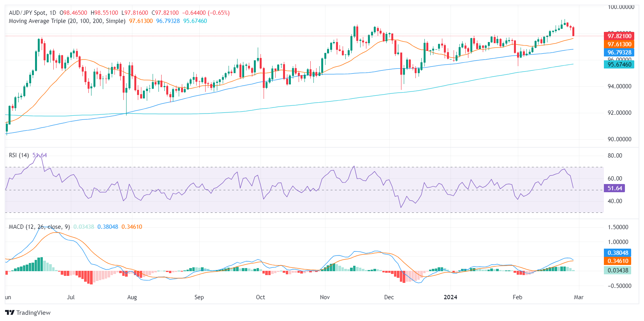The height and width of the screenshot is (321, 644).
Task: Click the TradingView logo icon
Action: coord(10,312)
